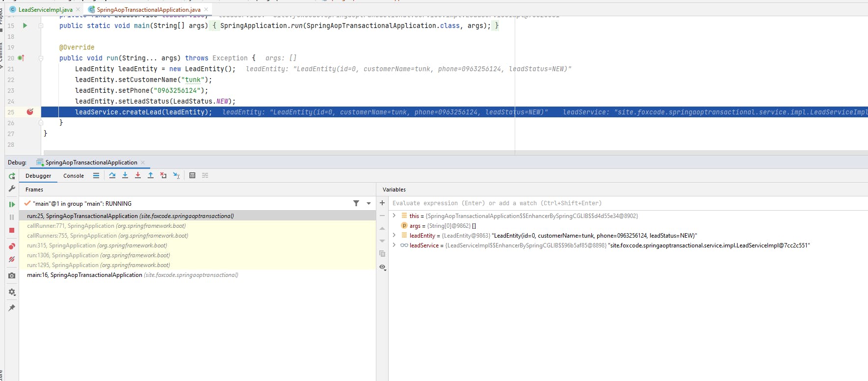Open the LeadServiceImpl.java editor tab
Viewport: 868px width, 381px height.
(x=45, y=9)
